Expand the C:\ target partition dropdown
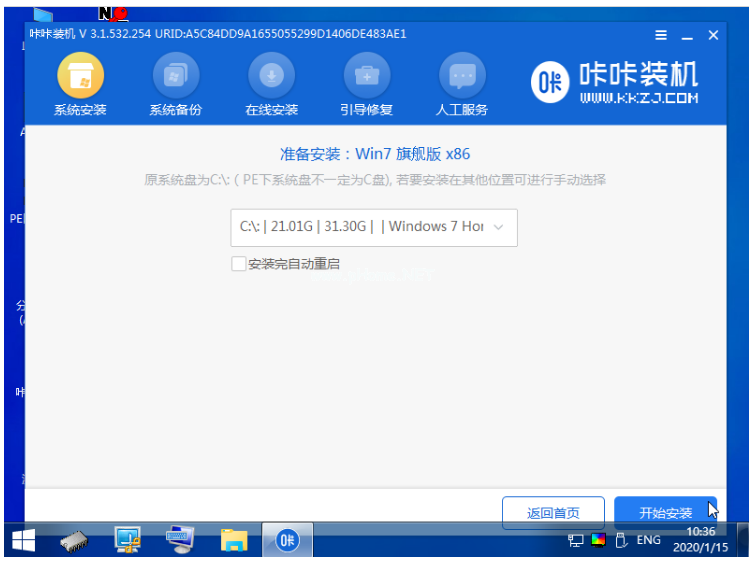 (374, 227)
